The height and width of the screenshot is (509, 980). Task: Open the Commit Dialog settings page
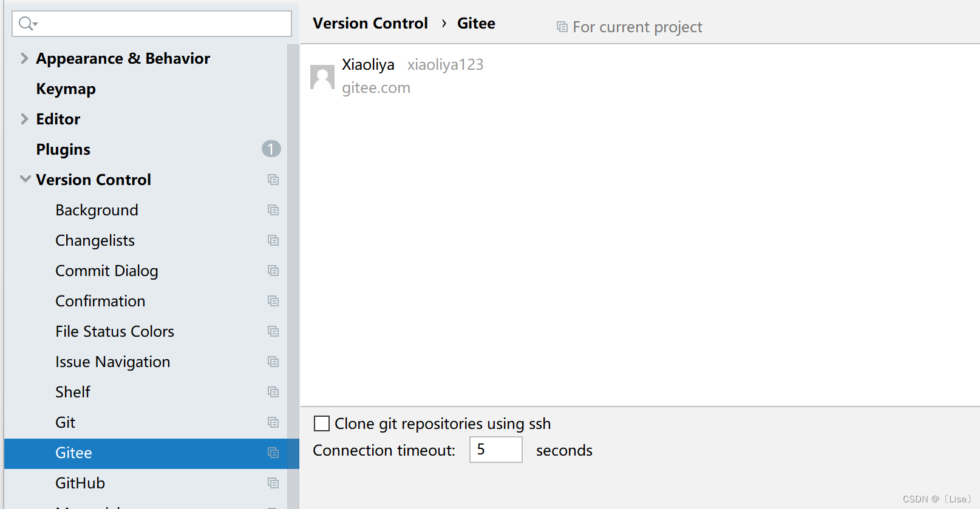click(x=107, y=271)
